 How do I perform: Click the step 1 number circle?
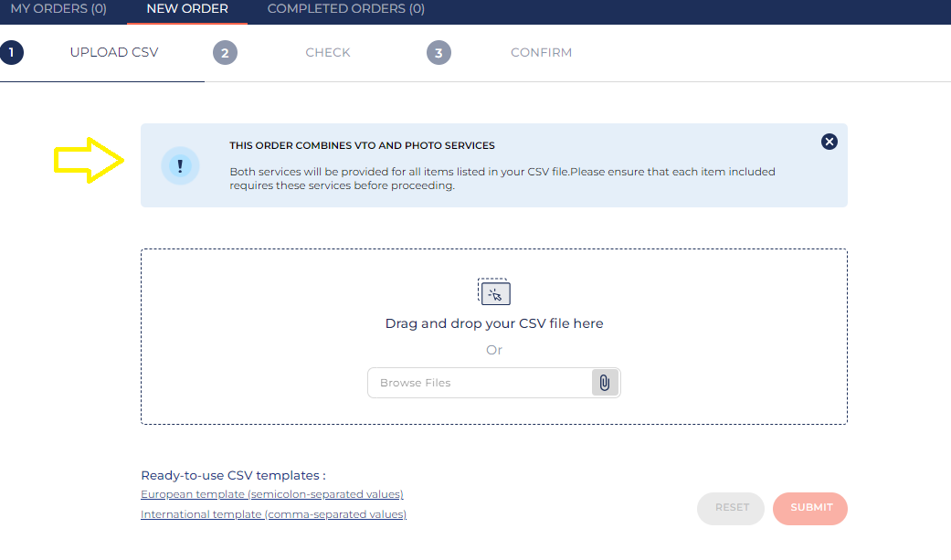coord(12,53)
